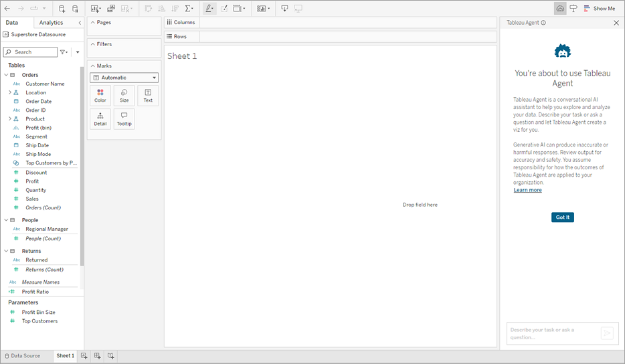Collapse the Pages shelf
This screenshot has width=625, height=364.
(93, 22)
